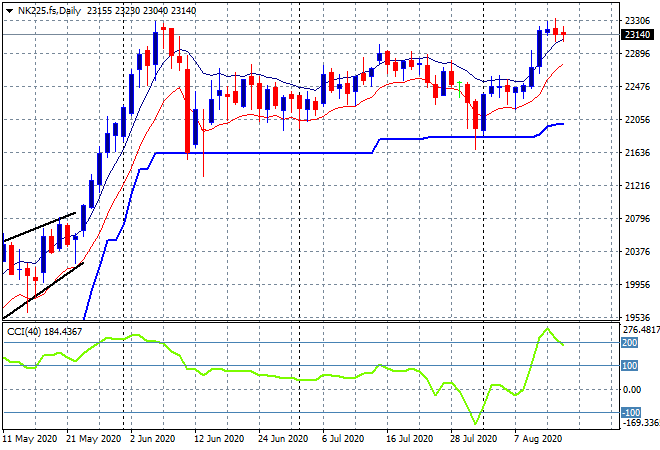Click the 22896 price axis label
The width and height of the screenshot is (660, 450).
click(638, 54)
